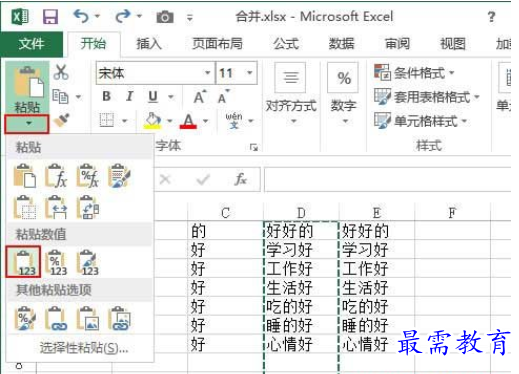Choose Paste Formulas fx icon
The height and width of the screenshot is (374, 519).
pyautogui.click(x=56, y=176)
